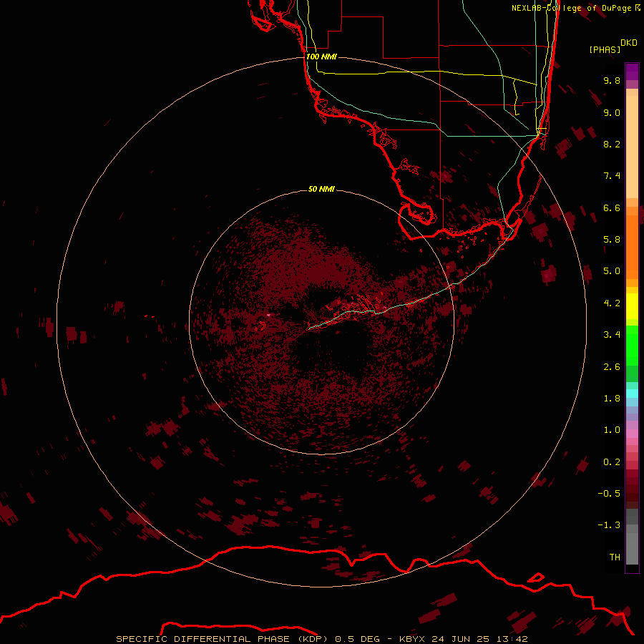Image resolution: width=644 pixels, height=644 pixels.
Task: Click the cyan segment of color bar
Action: [632, 393]
